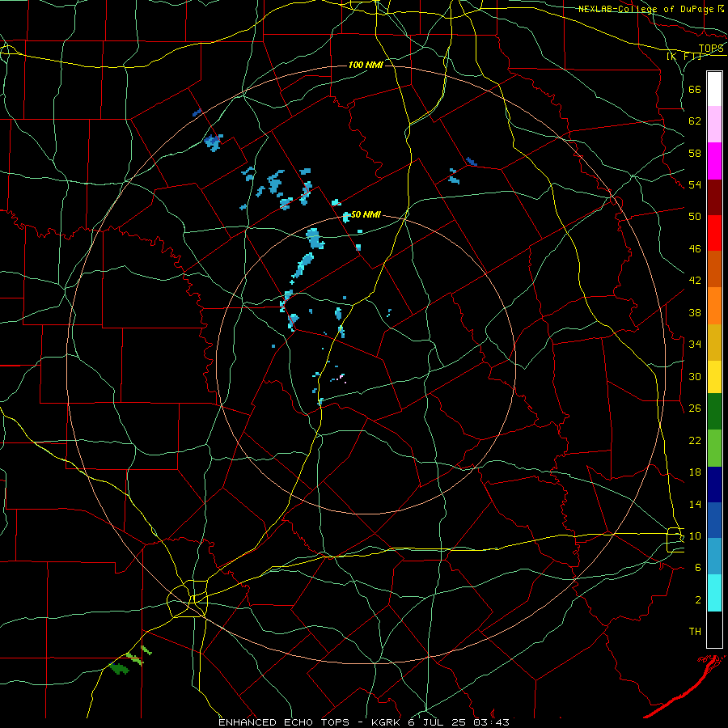Click the 18 legend value

(x=695, y=472)
